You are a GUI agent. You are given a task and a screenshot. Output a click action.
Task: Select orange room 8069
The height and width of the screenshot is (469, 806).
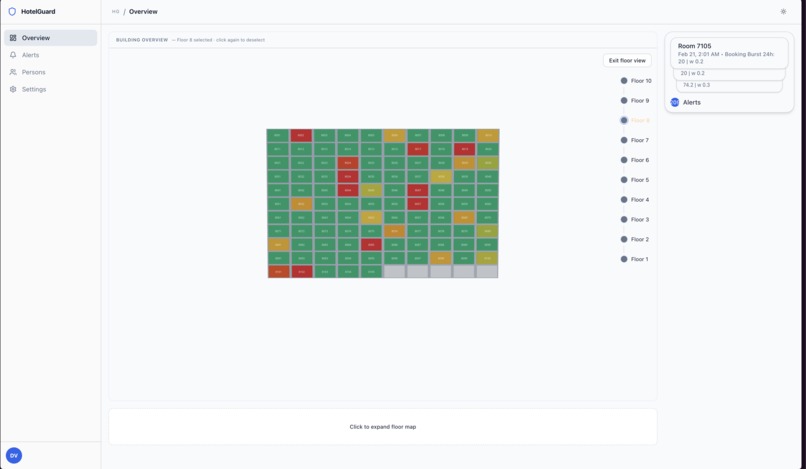[x=464, y=218]
